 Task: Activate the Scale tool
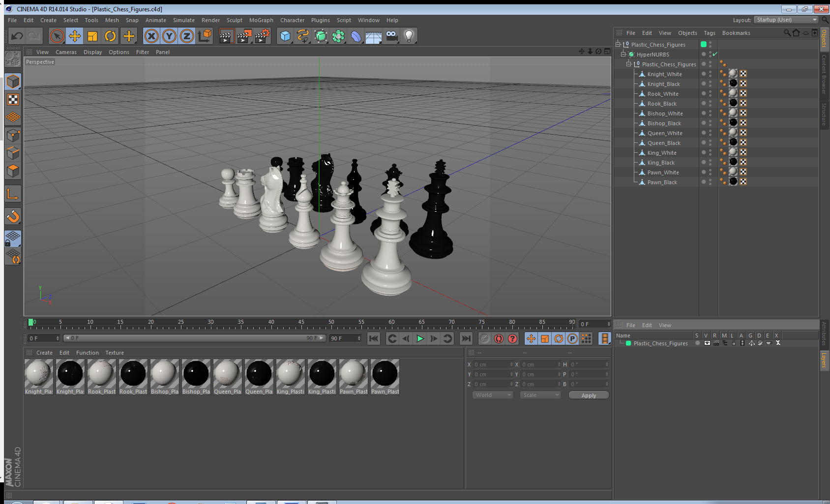(x=92, y=36)
